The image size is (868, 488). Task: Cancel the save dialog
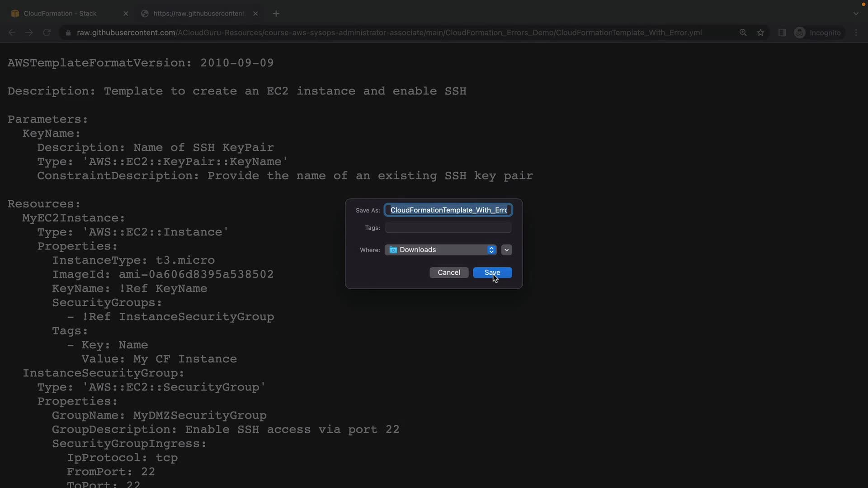pyautogui.click(x=448, y=272)
